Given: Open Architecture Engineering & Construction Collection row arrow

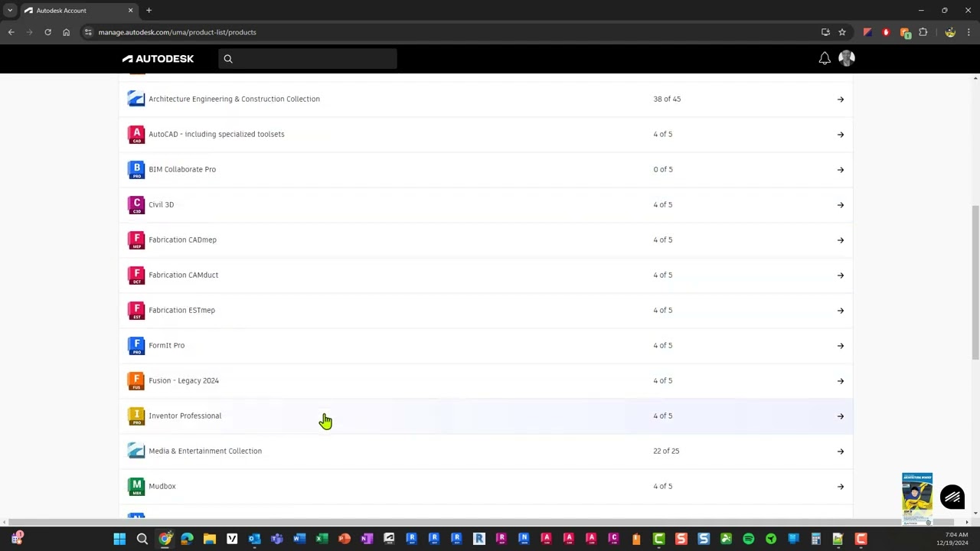Looking at the screenshot, I should [x=841, y=99].
